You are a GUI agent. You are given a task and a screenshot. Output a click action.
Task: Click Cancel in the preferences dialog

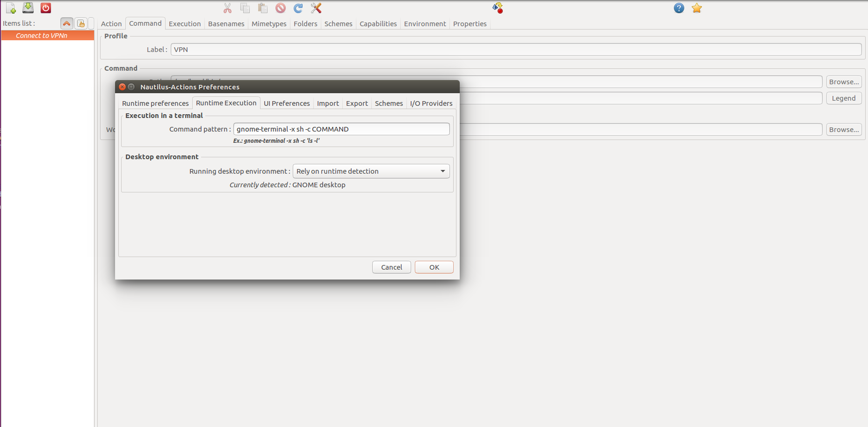[x=391, y=267]
